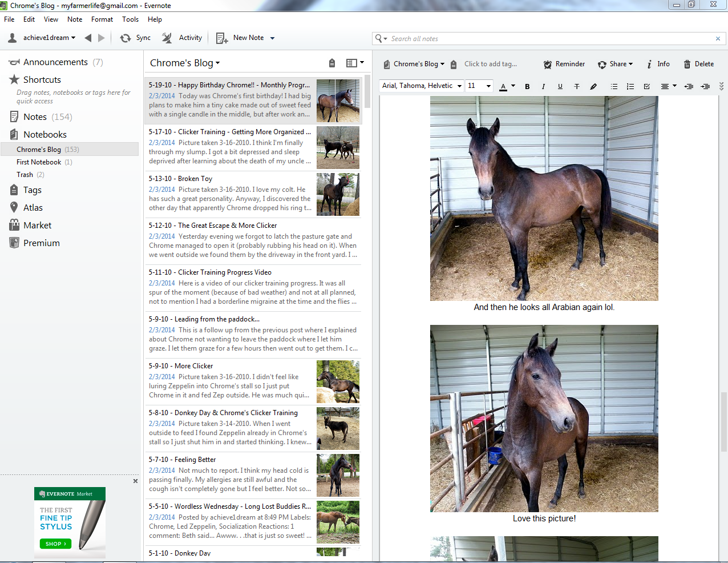Click the note editor vertical scrollbar
Image resolution: width=728 pixels, height=563 pixels.
[723, 422]
